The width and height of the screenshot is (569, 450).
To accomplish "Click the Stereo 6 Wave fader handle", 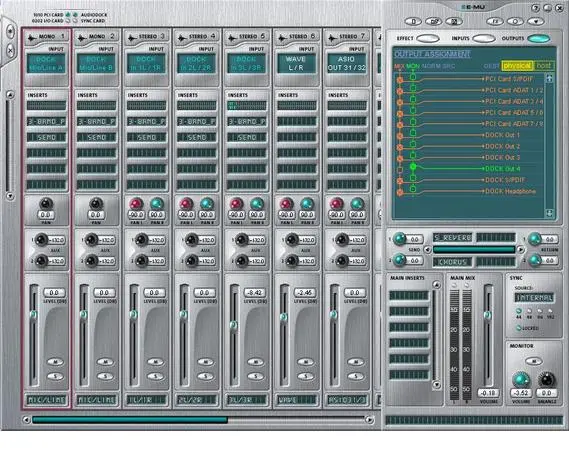I will [283, 317].
